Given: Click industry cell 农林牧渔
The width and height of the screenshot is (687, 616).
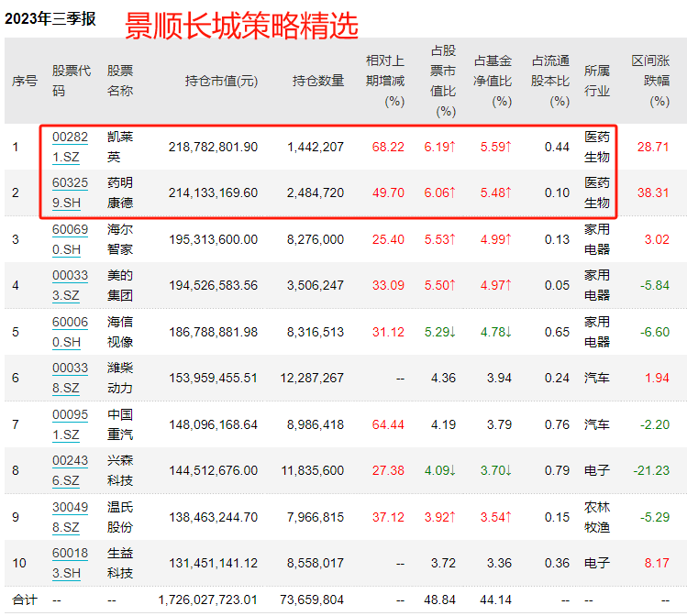Looking at the screenshot, I should tap(597, 517).
